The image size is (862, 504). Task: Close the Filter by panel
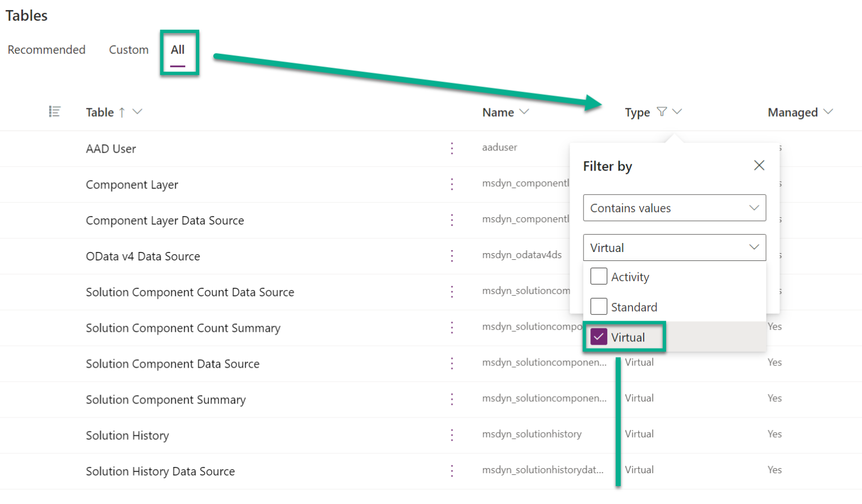tap(759, 165)
